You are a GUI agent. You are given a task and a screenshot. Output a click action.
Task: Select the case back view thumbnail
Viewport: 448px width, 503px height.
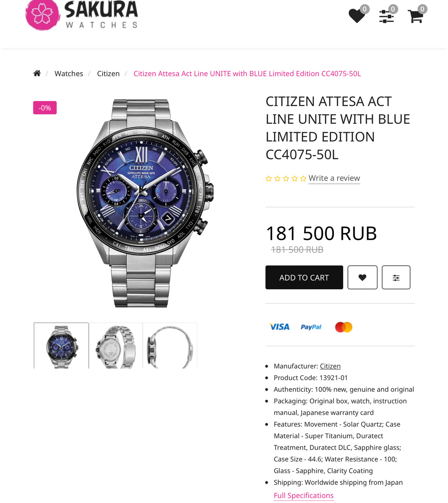click(x=116, y=346)
